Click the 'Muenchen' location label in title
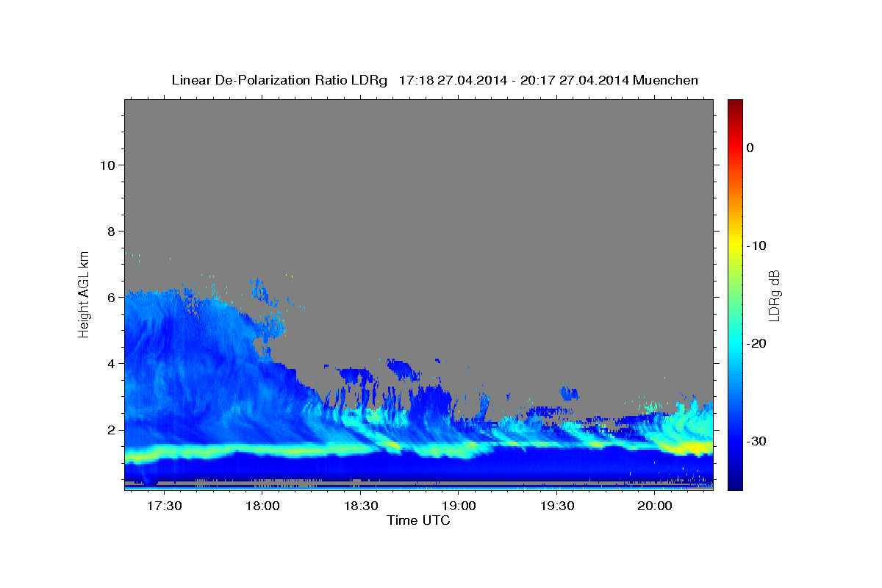 coord(667,80)
